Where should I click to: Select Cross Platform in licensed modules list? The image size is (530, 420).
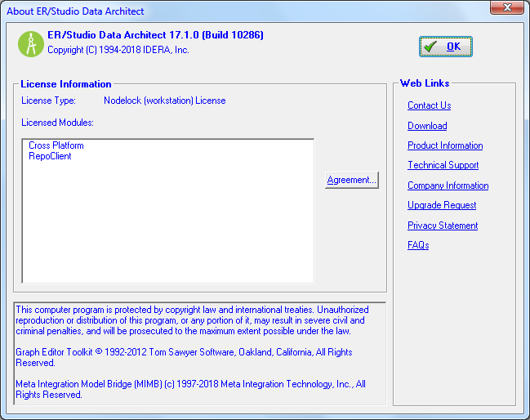56,145
